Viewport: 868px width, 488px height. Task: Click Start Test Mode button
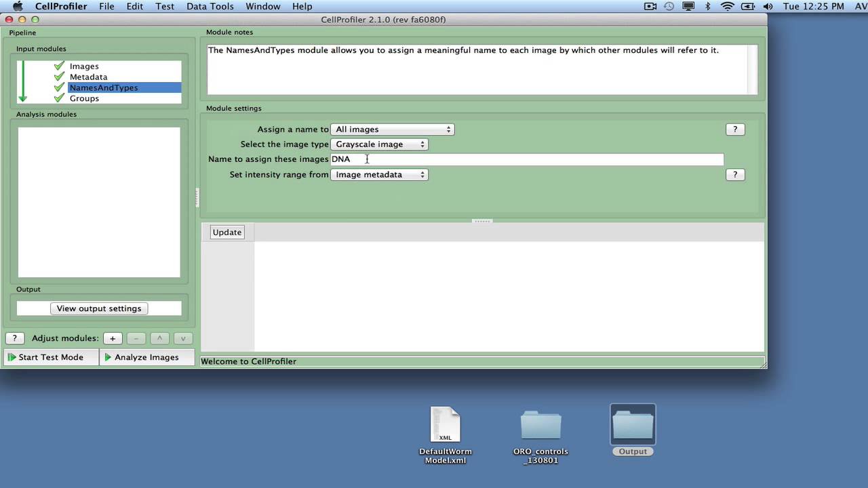[51, 357]
